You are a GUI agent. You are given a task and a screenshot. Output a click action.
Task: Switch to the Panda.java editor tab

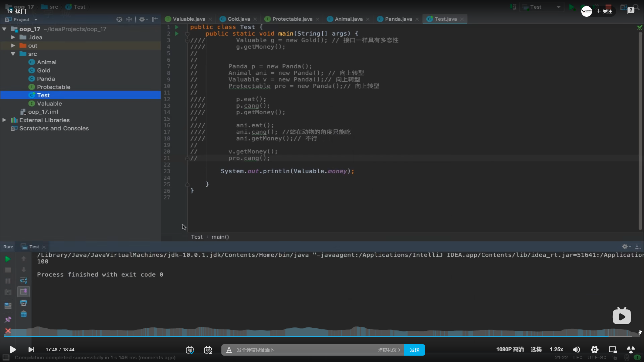click(398, 19)
